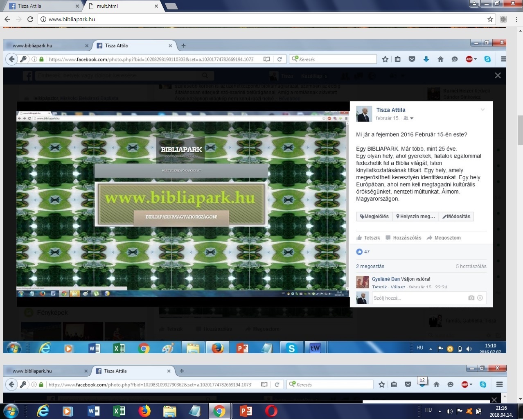Screen dimensions: 523x420
Task: Open Gyuláné Dan commenter profile
Action: [386, 279]
